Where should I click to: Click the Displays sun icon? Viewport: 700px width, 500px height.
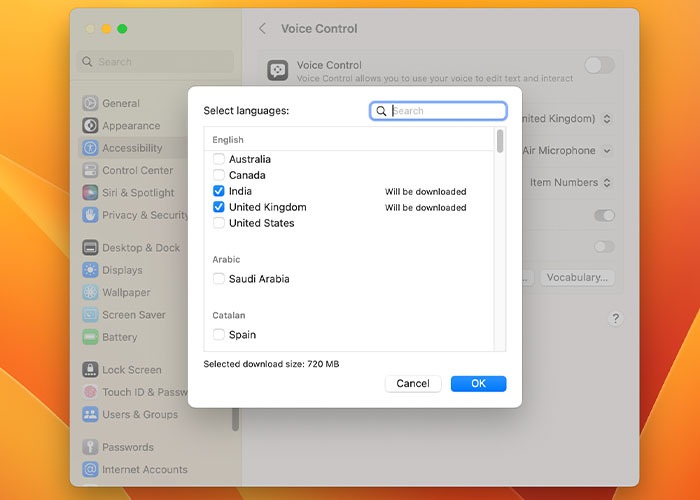(90, 270)
